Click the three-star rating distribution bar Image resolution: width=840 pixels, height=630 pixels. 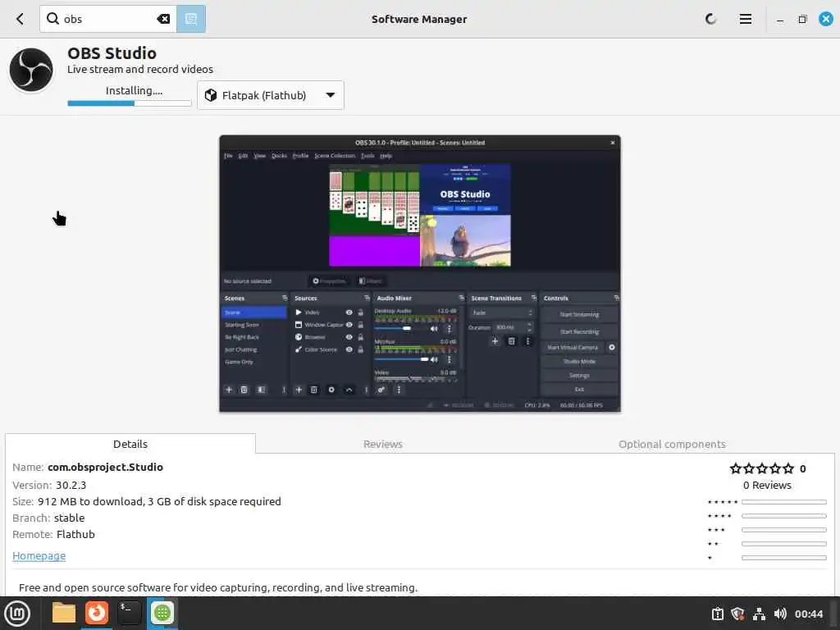click(783, 530)
